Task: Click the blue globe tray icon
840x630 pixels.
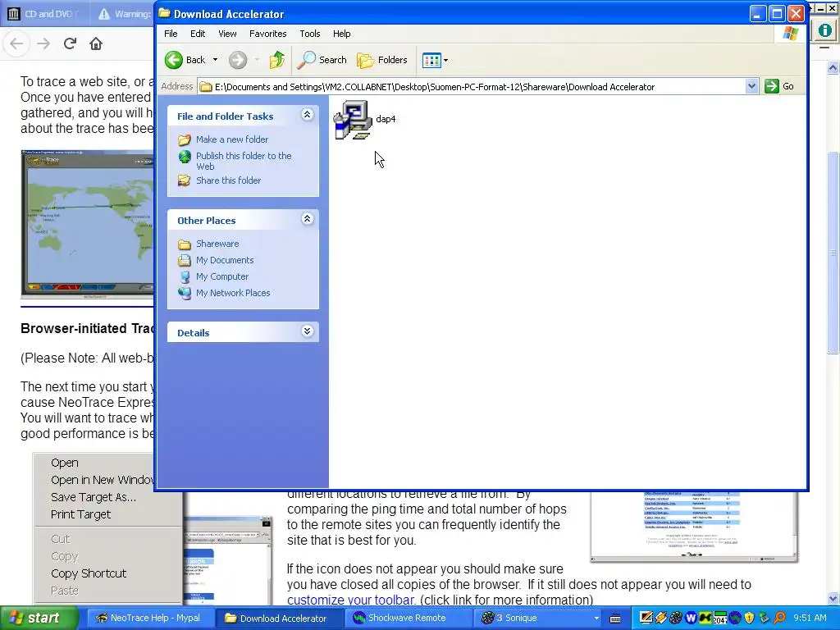Action: (734, 619)
